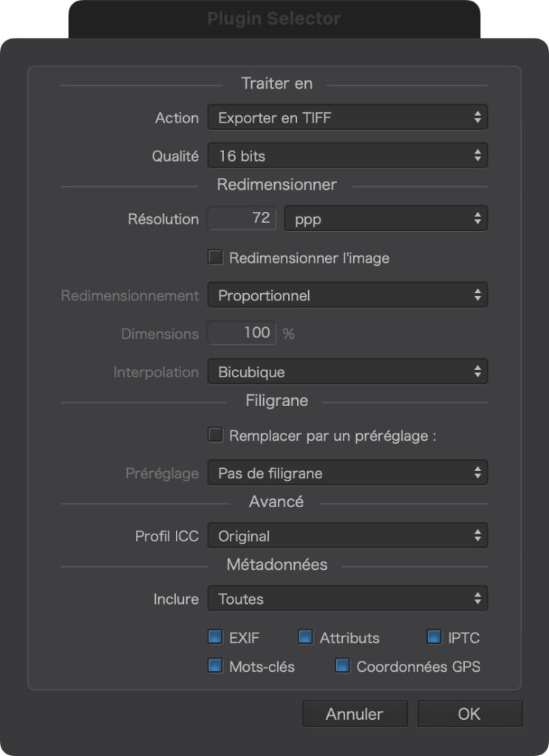
Task: Open the Interpolation dropdown showing Bicubique
Action: [347, 371]
